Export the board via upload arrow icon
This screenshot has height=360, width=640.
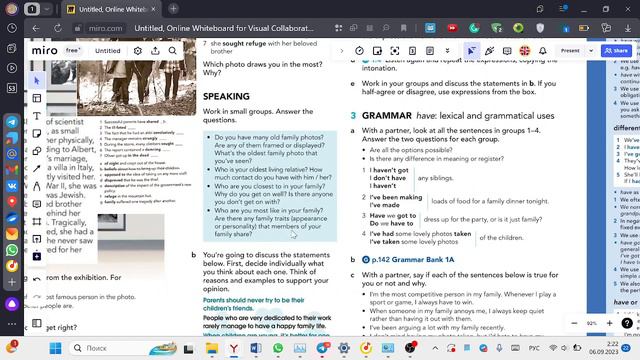pyautogui.click(x=155, y=51)
